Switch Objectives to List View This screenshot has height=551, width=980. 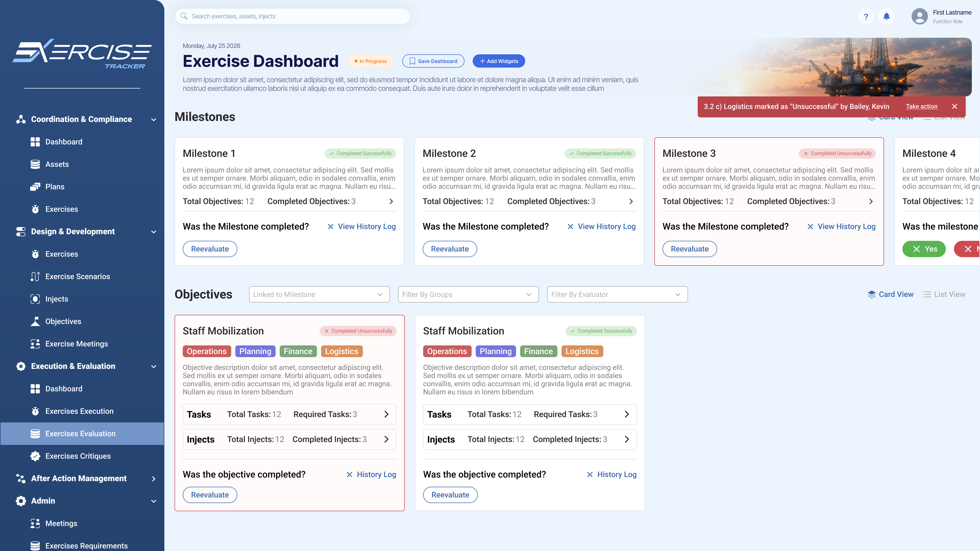click(x=944, y=294)
